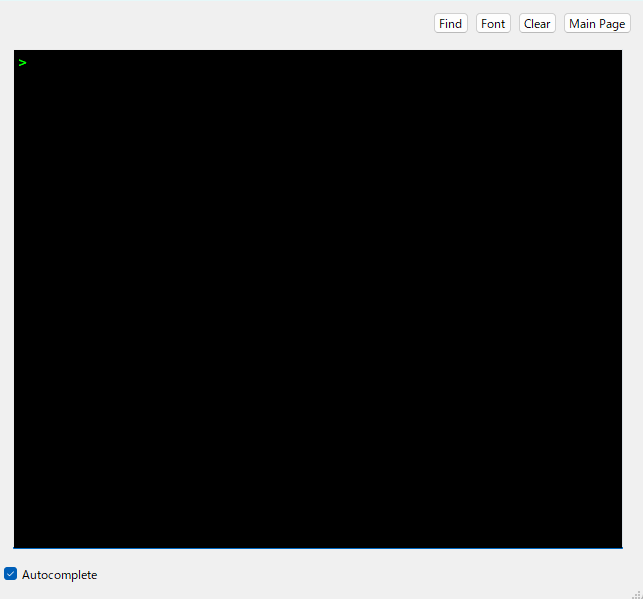Viewport: 643px width, 599px height.
Task: Click the window resize grip
Action: point(637,594)
